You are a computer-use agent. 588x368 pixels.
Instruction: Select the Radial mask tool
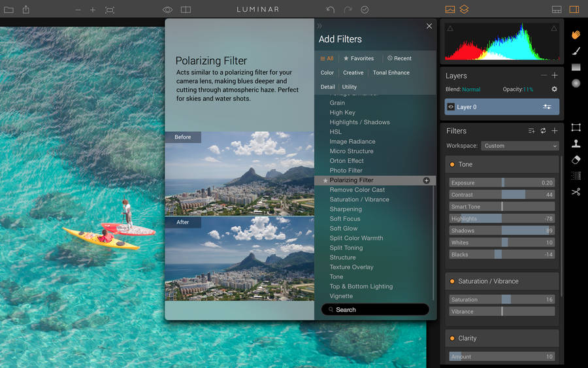(x=576, y=83)
